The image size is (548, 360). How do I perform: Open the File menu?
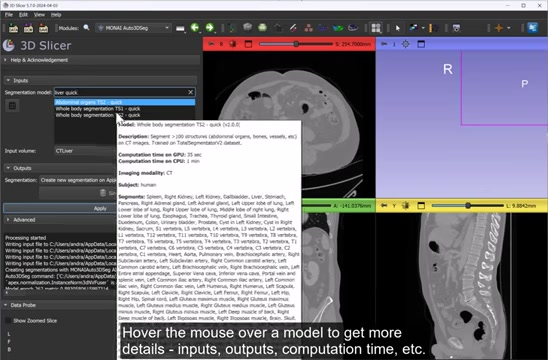tap(9, 15)
